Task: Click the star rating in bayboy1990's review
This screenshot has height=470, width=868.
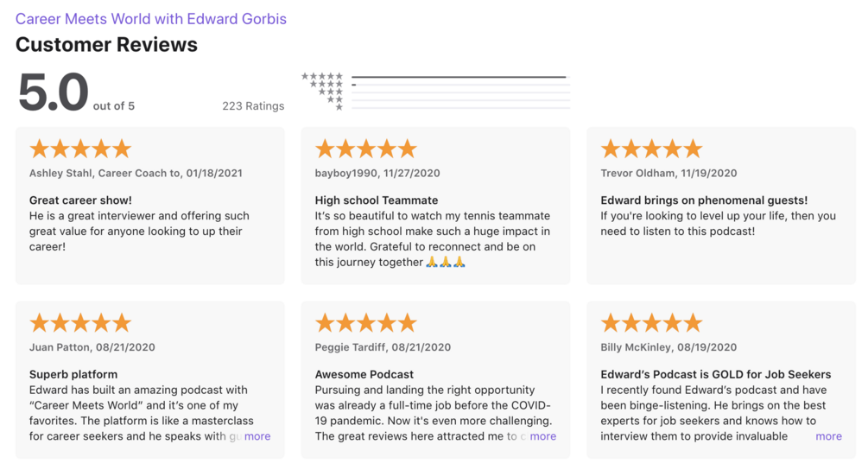Action: click(x=366, y=149)
